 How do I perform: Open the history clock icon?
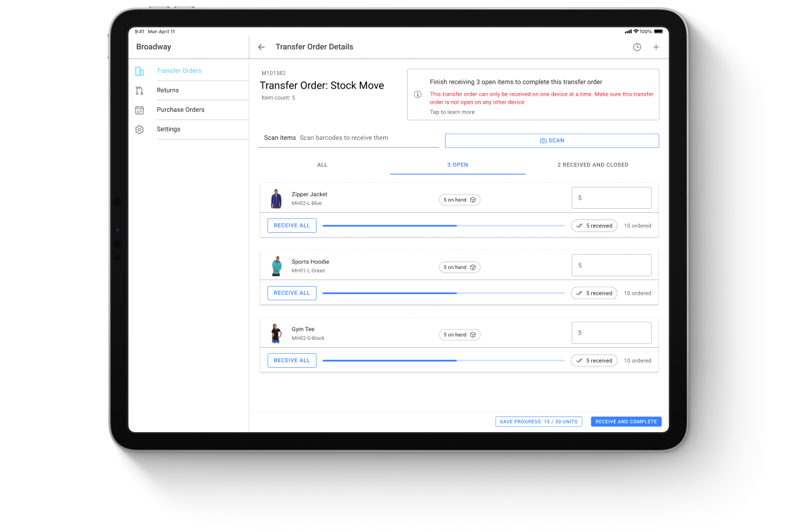pyautogui.click(x=637, y=47)
